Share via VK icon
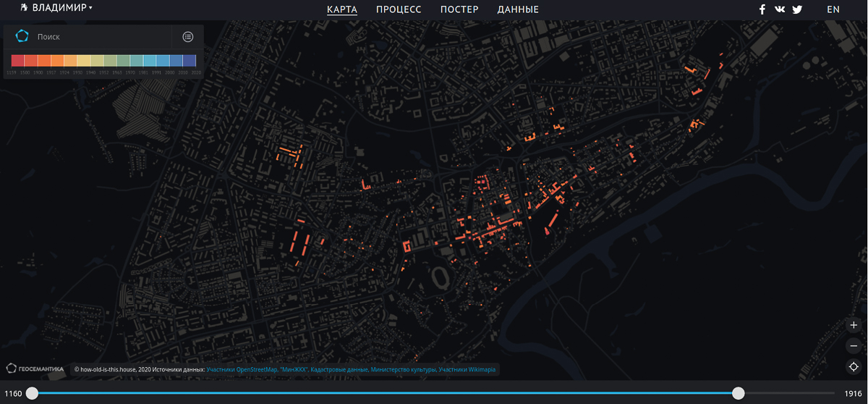 780,9
